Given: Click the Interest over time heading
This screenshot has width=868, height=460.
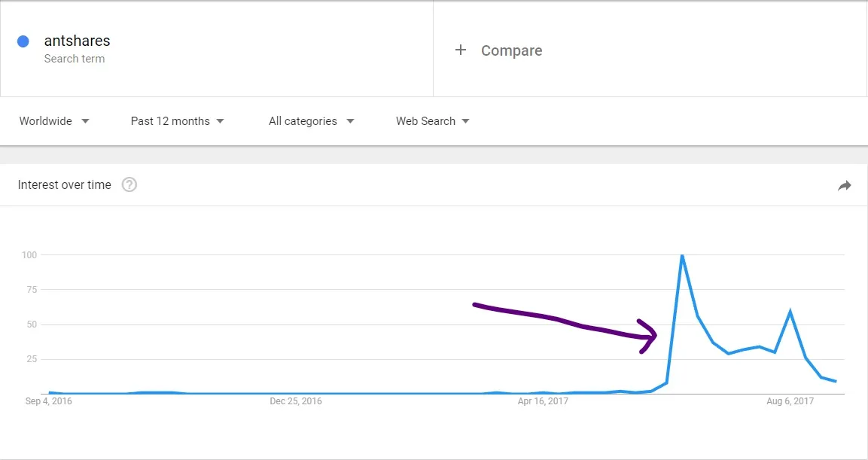Looking at the screenshot, I should pyautogui.click(x=64, y=185).
